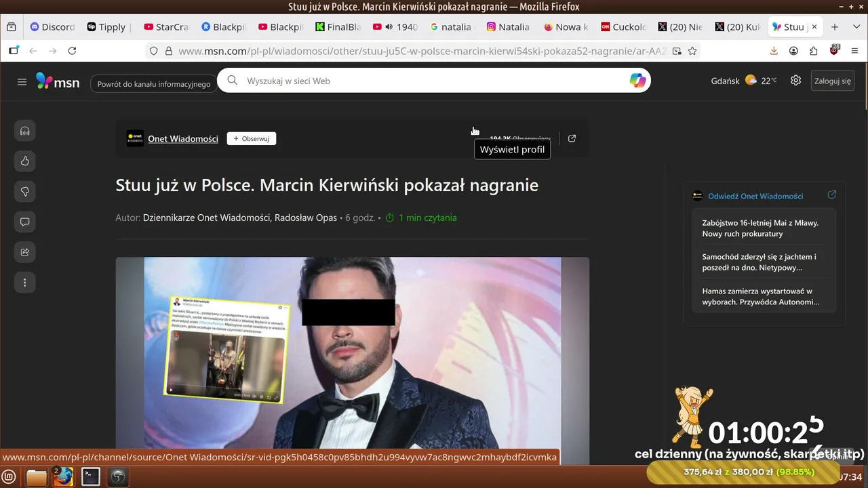This screenshot has height=488, width=868.
Task: Click Powrót do kanału informacyjnego button
Action: pyautogui.click(x=154, y=84)
